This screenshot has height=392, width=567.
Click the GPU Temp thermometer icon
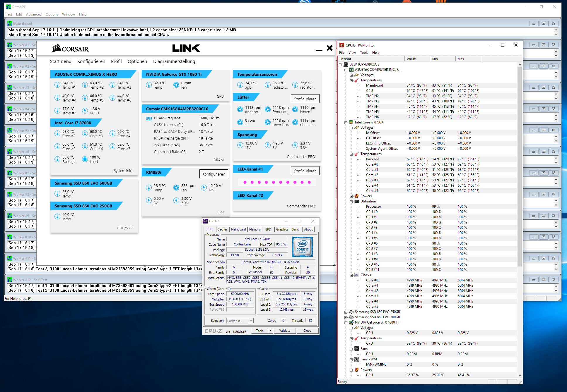coord(149,85)
